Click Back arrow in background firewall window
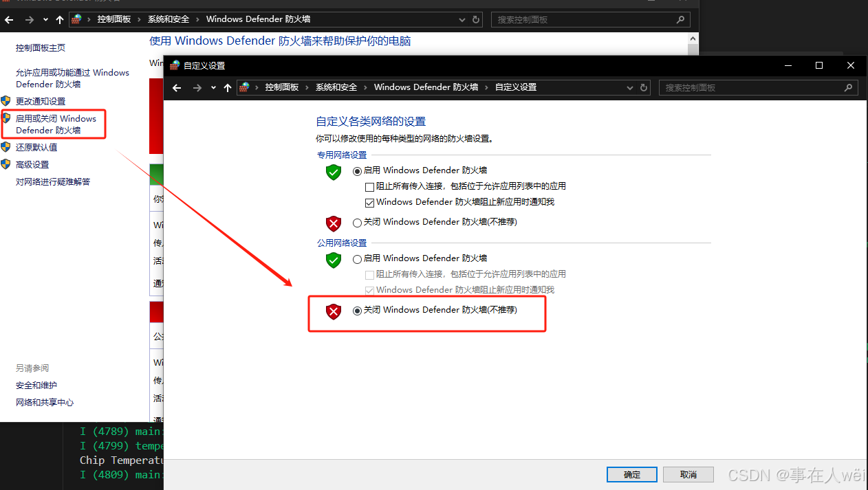The height and width of the screenshot is (490, 868). click(9, 20)
